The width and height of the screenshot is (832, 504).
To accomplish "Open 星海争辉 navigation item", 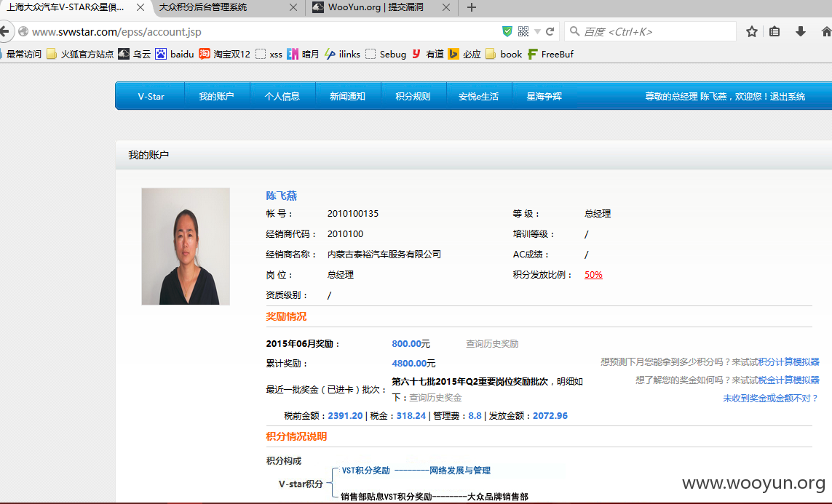I will (544, 97).
